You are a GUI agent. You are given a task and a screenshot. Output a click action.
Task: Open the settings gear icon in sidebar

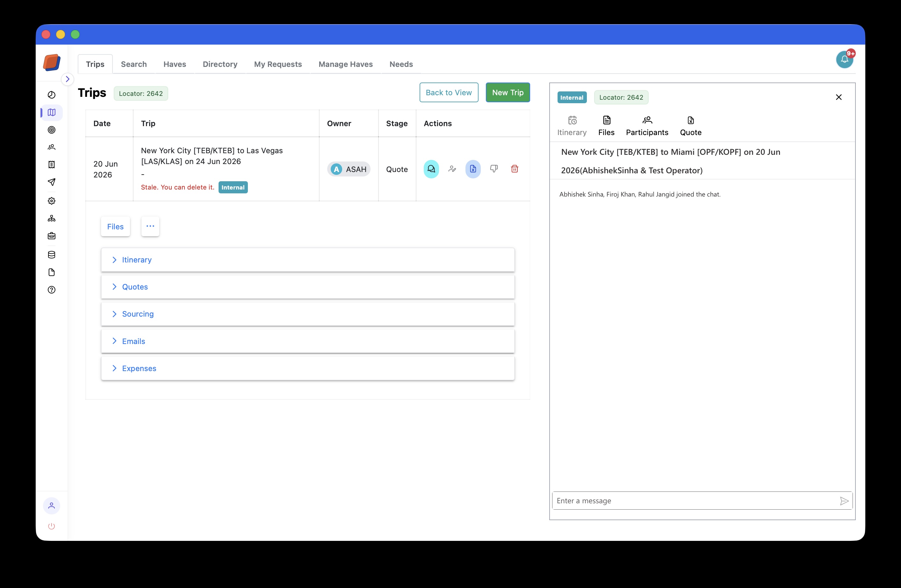coord(52,201)
